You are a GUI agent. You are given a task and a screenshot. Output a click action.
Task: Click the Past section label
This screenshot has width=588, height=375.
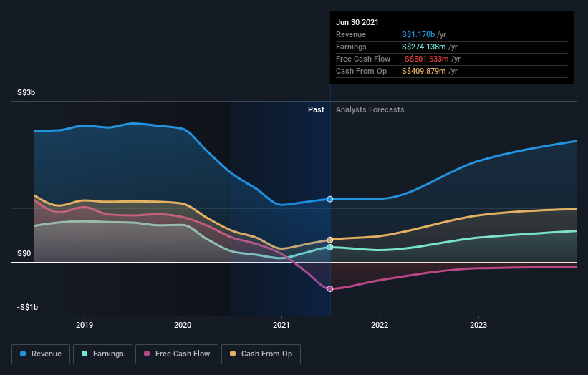(316, 109)
